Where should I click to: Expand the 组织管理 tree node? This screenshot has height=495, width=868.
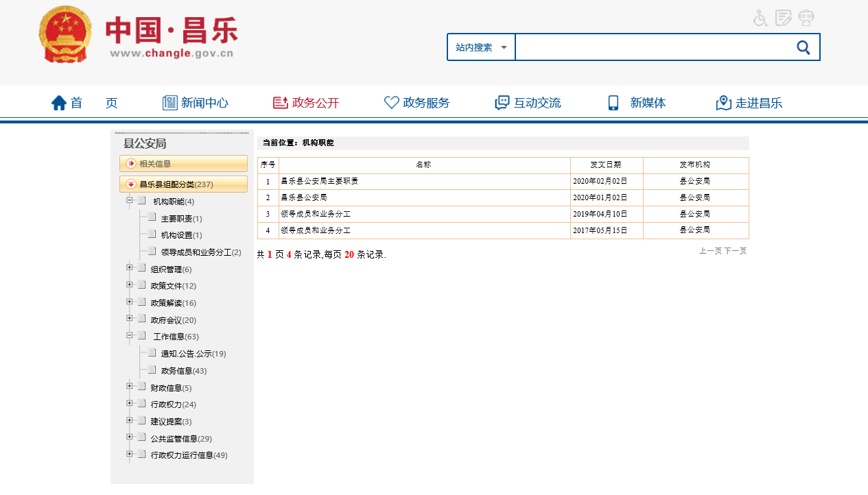click(129, 267)
